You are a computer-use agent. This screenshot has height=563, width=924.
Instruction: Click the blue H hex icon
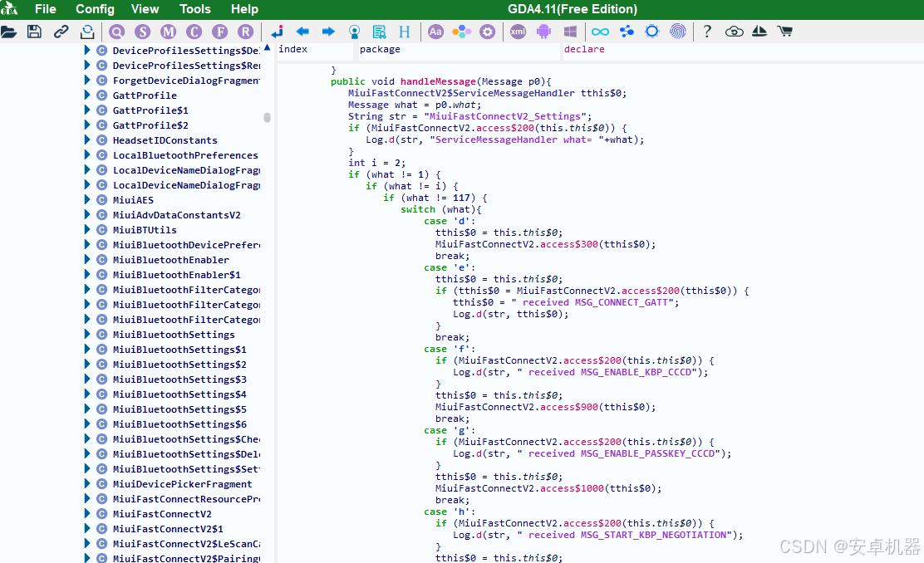click(404, 32)
